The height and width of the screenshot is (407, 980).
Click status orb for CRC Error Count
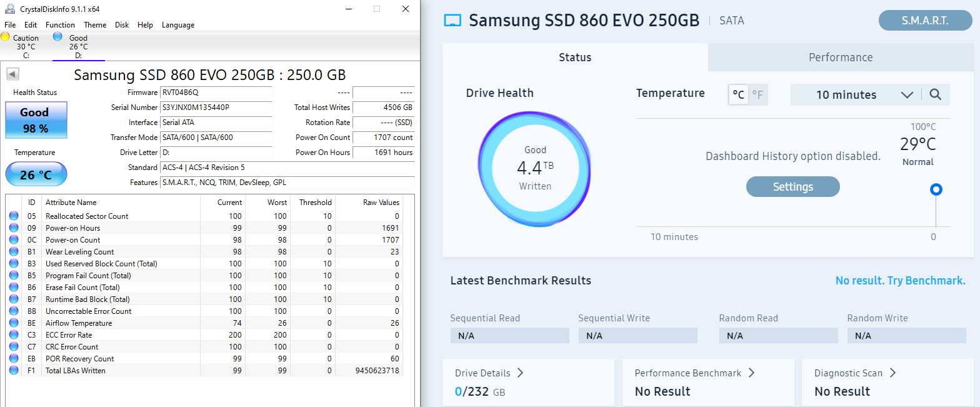click(14, 347)
